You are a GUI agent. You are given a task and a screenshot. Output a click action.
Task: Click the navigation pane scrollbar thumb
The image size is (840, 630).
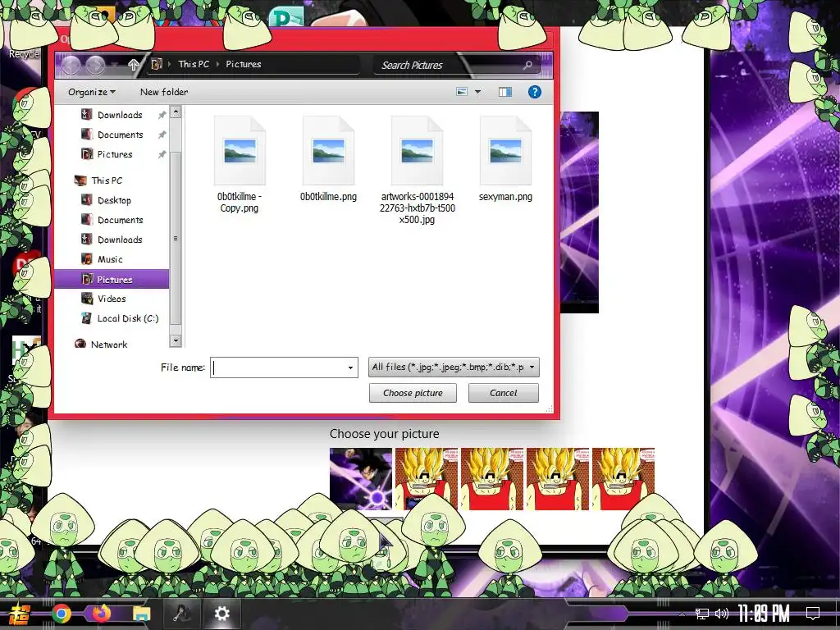(176, 238)
